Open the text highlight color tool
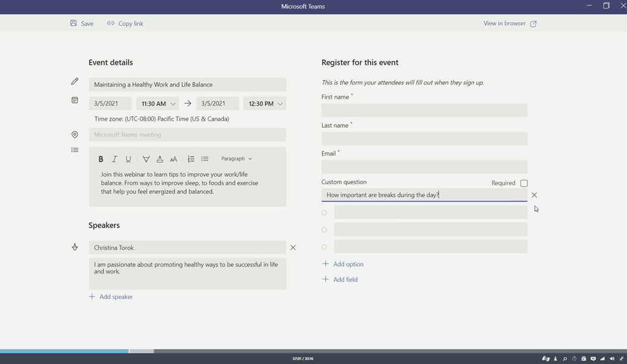 [146, 159]
